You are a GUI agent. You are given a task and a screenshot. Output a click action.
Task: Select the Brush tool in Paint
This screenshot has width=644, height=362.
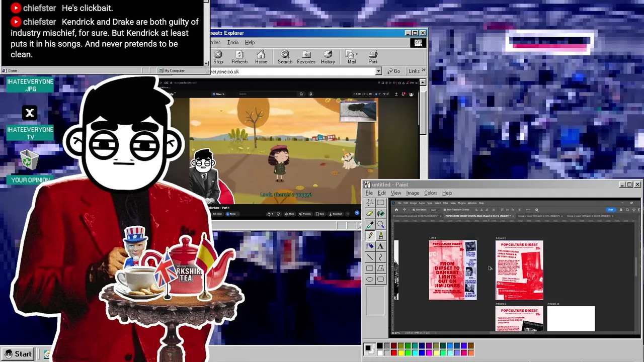380,235
